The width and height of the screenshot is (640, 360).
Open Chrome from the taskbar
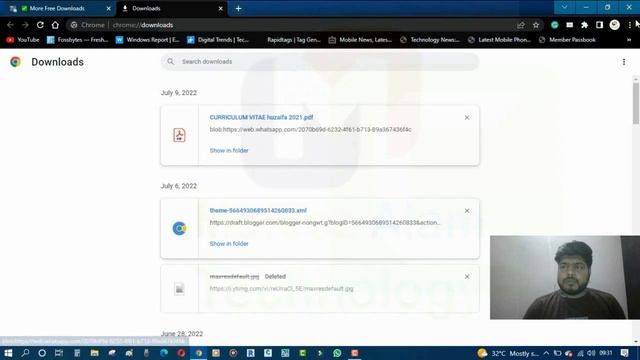(199, 353)
